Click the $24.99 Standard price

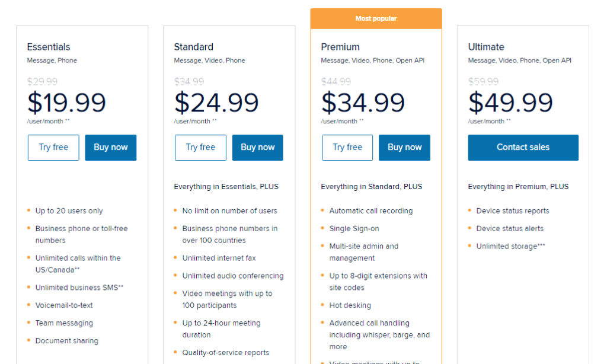216,103
